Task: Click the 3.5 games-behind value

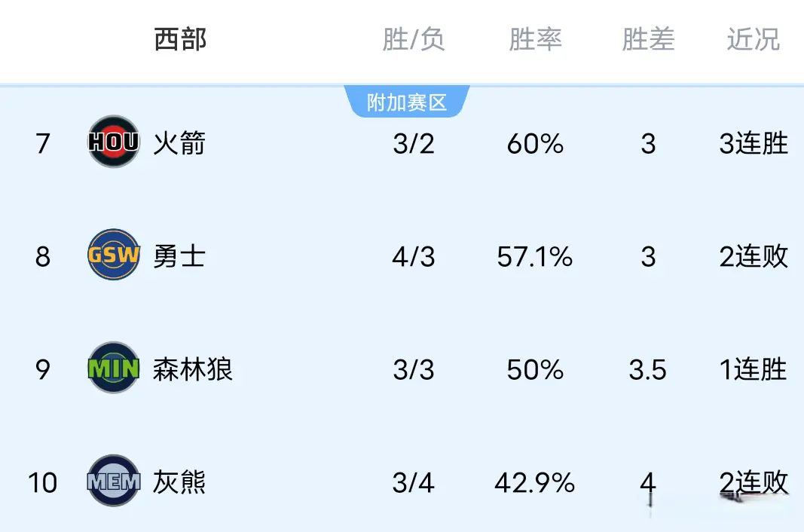Action: pos(648,370)
